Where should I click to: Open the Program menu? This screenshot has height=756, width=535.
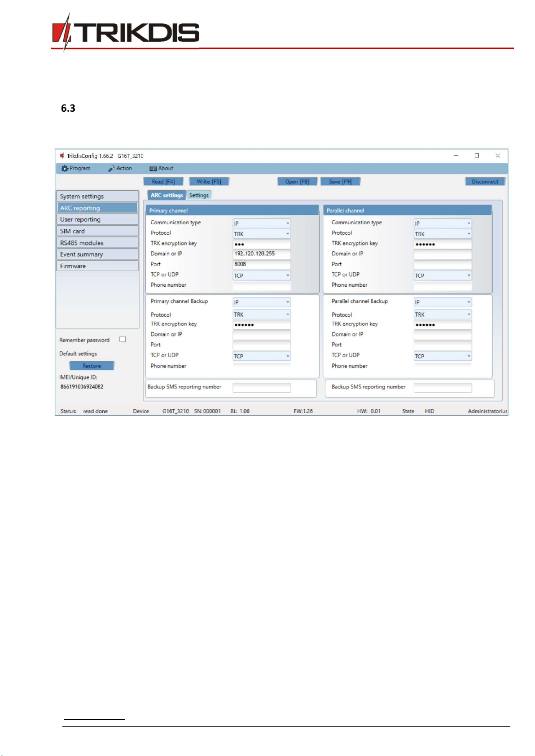76,168
